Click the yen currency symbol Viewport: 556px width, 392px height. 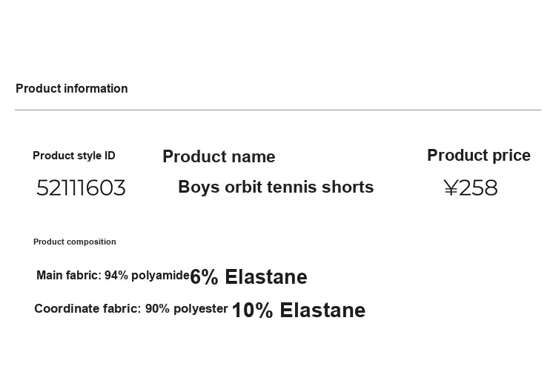pyautogui.click(x=451, y=187)
